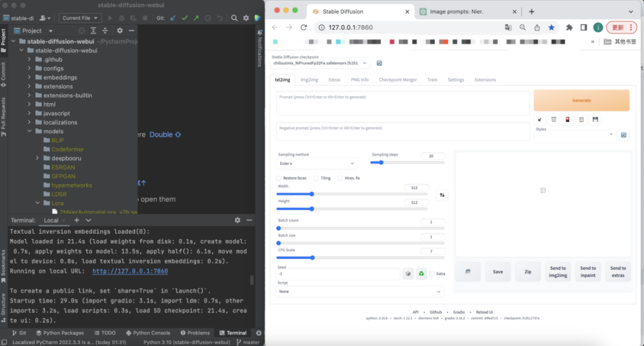Collapse all nodes in Project panel
The height and width of the screenshot is (346, 644).
[105, 31]
